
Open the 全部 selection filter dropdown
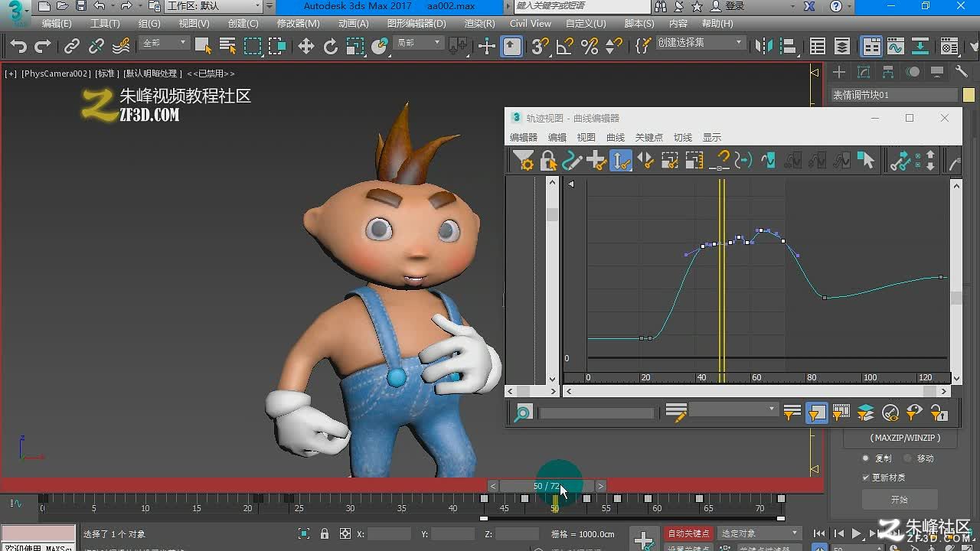point(165,44)
